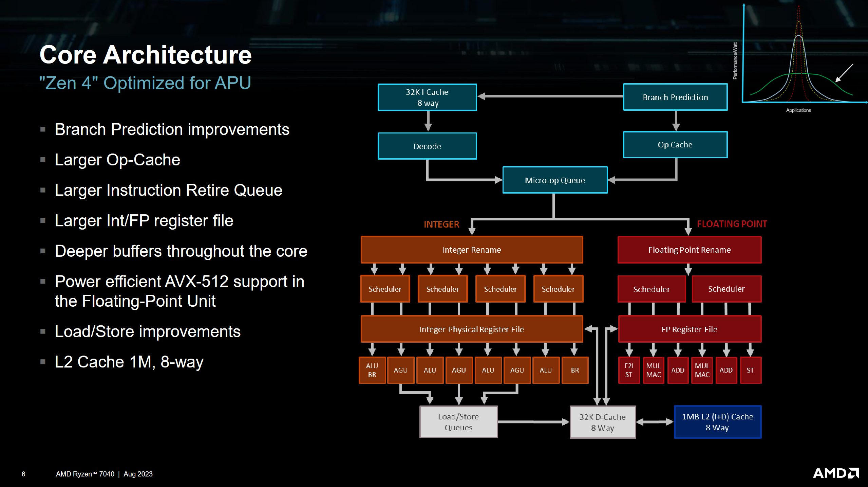
Task: Select the Power efficient AVX-512 support bullet
Action: (x=180, y=291)
